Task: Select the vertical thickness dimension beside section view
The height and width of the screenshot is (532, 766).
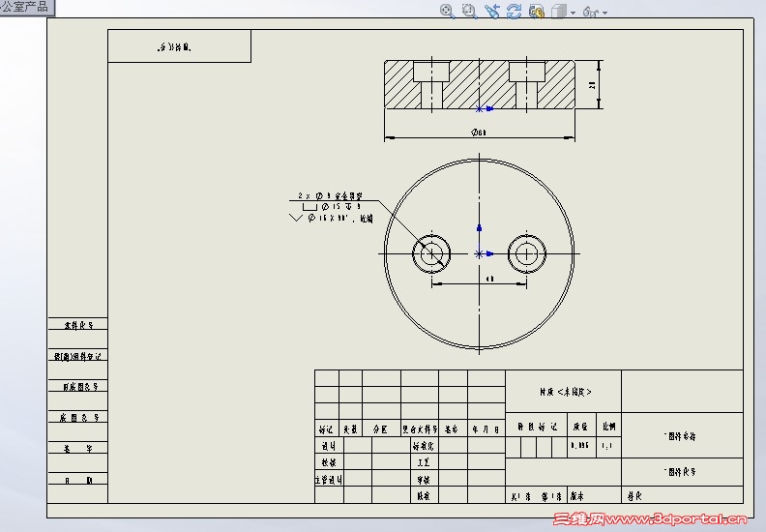Action: coord(592,85)
